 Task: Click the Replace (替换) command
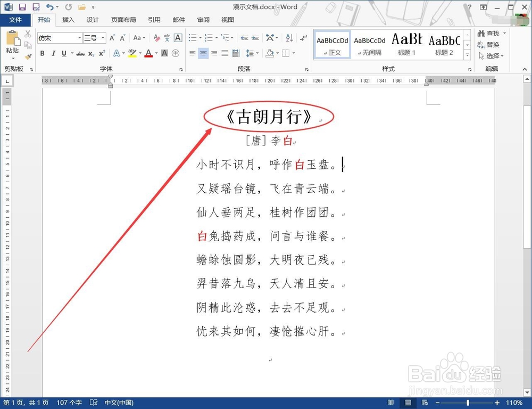pyautogui.click(x=492, y=44)
